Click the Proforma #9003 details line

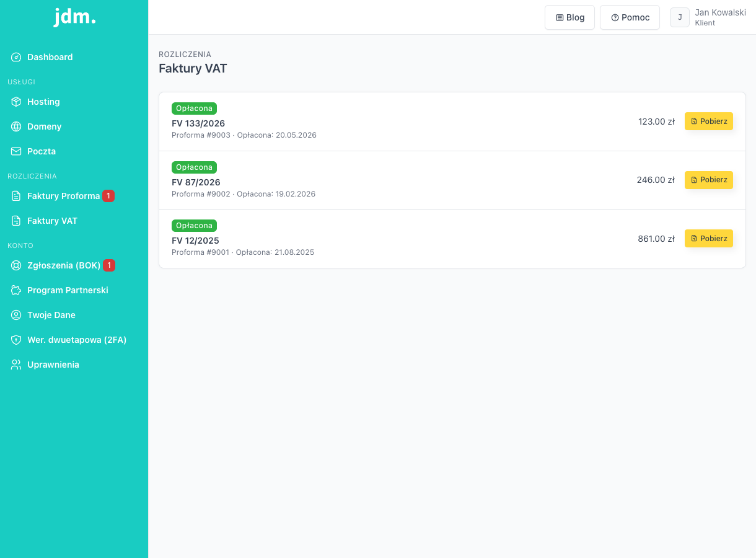click(244, 135)
